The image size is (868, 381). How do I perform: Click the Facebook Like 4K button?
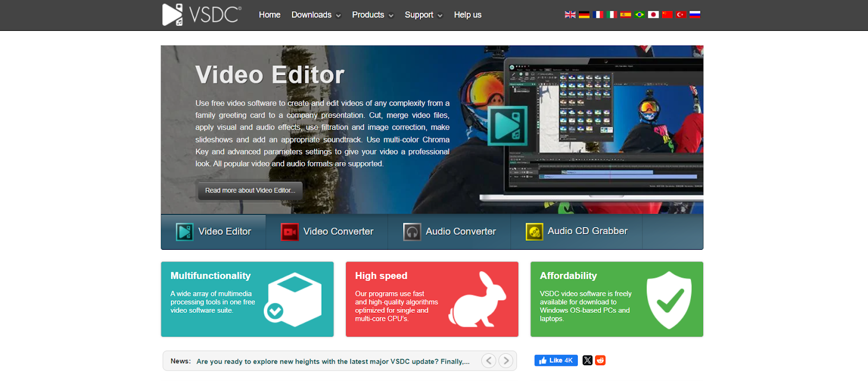556,360
